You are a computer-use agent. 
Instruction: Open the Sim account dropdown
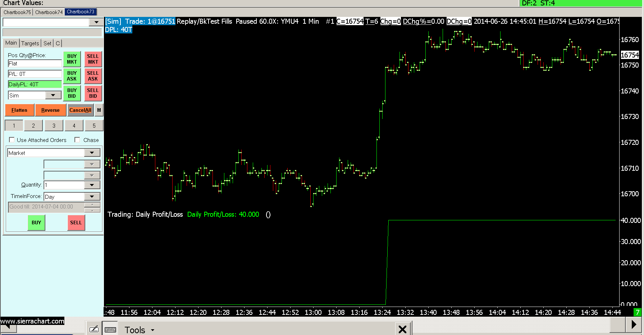54,95
